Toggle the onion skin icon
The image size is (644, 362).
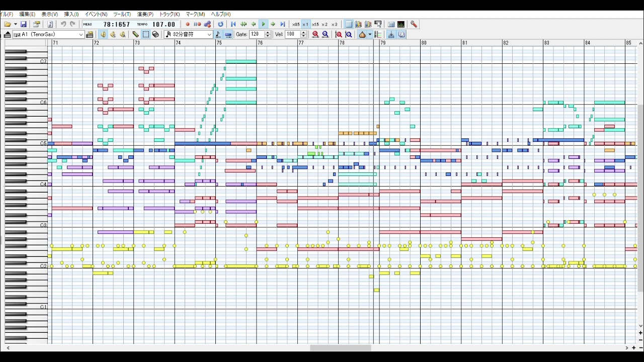pyautogui.click(x=362, y=34)
